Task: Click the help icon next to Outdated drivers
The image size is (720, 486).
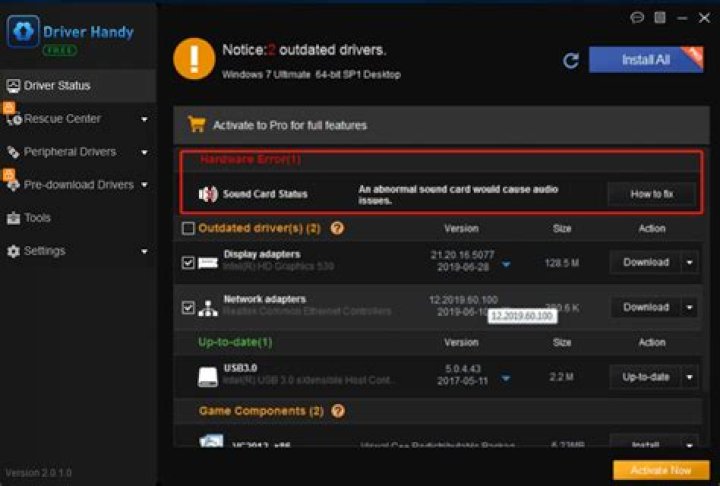Action: coord(337,228)
